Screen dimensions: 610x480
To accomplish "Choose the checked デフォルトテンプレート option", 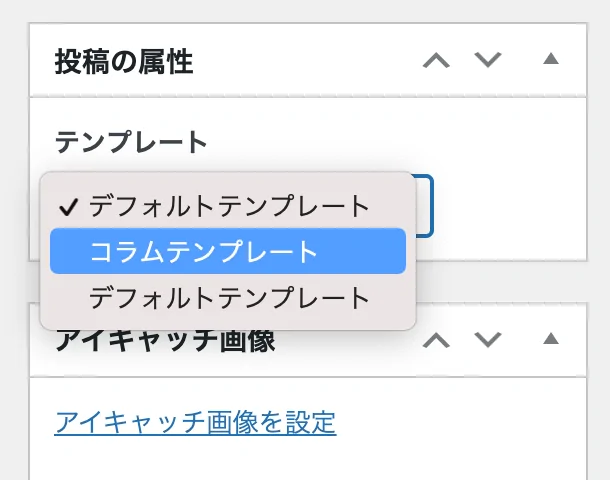I will 228,206.
